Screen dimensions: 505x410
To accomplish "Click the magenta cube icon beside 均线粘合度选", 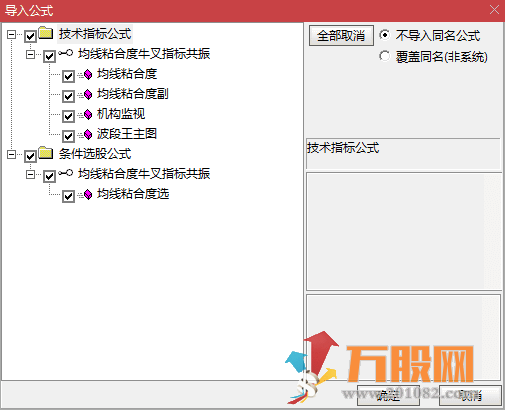I will click(x=88, y=194).
